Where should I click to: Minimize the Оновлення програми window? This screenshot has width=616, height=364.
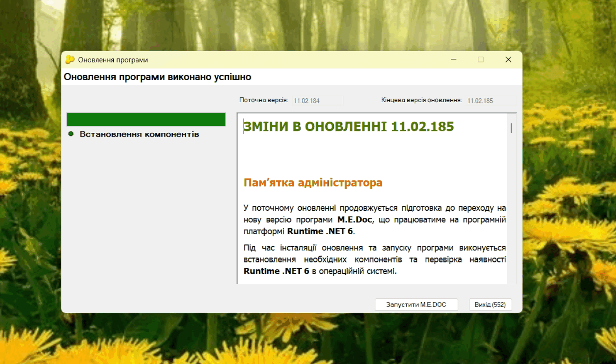tap(454, 60)
